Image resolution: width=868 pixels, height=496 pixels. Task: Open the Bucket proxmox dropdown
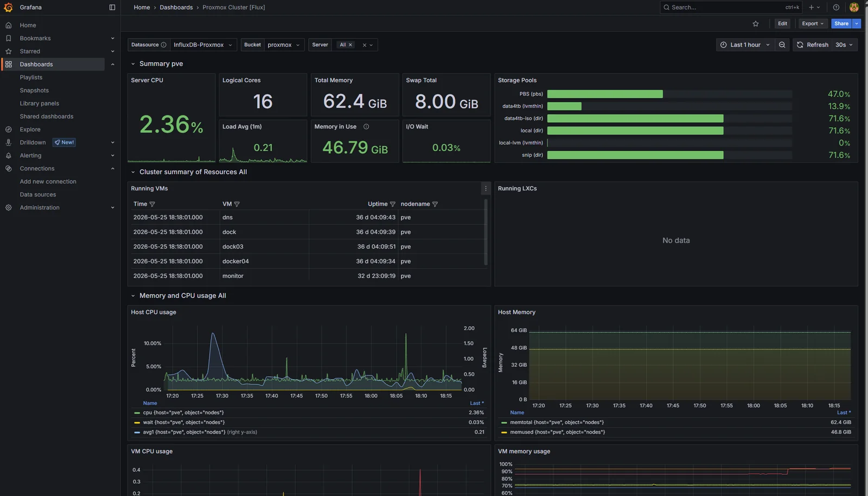(x=284, y=45)
